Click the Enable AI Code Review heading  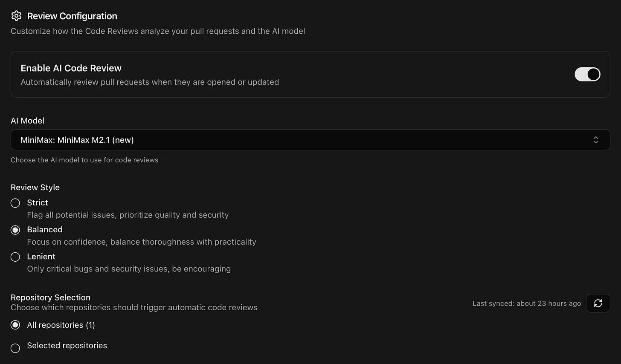tap(71, 68)
